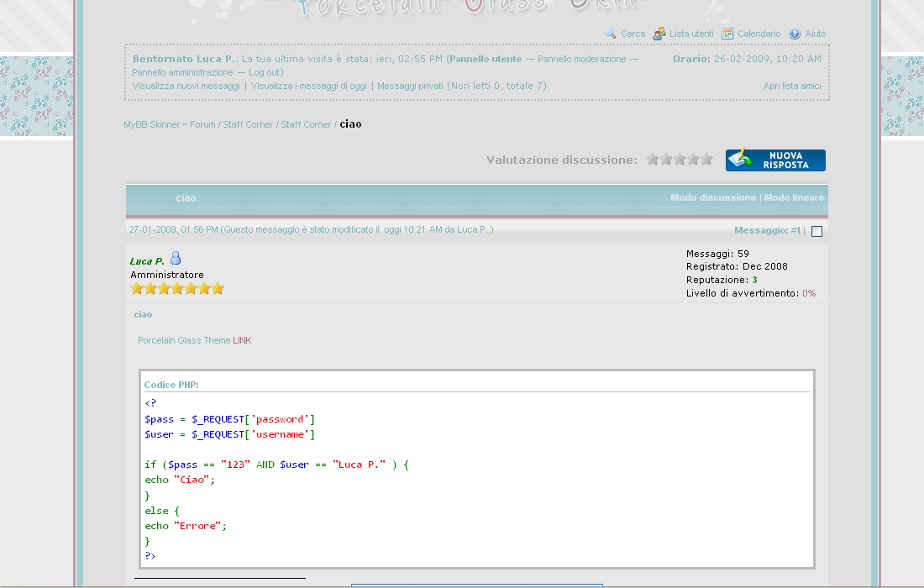Rate discussion with the fifth star

[707, 160]
